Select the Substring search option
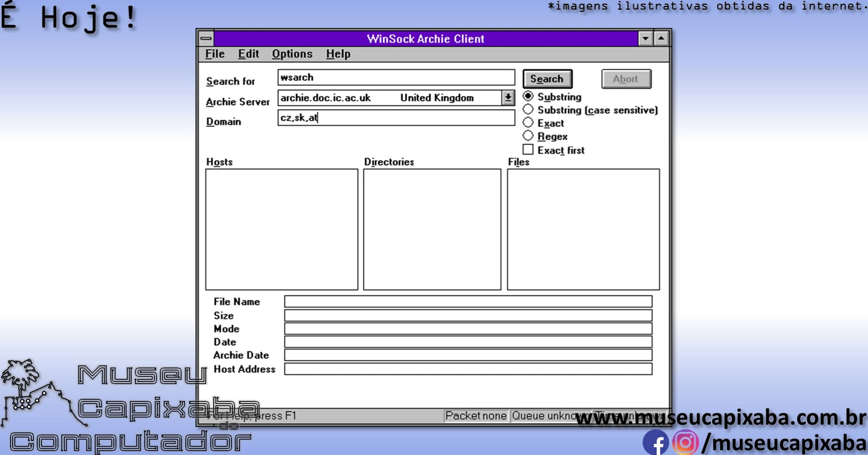 (528, 96)
